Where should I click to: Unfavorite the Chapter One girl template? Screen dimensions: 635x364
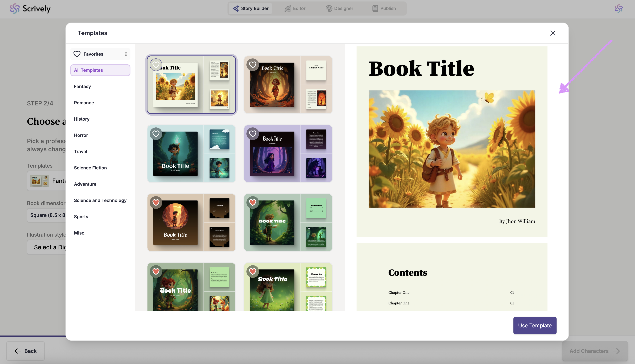(x=253, y=271)
